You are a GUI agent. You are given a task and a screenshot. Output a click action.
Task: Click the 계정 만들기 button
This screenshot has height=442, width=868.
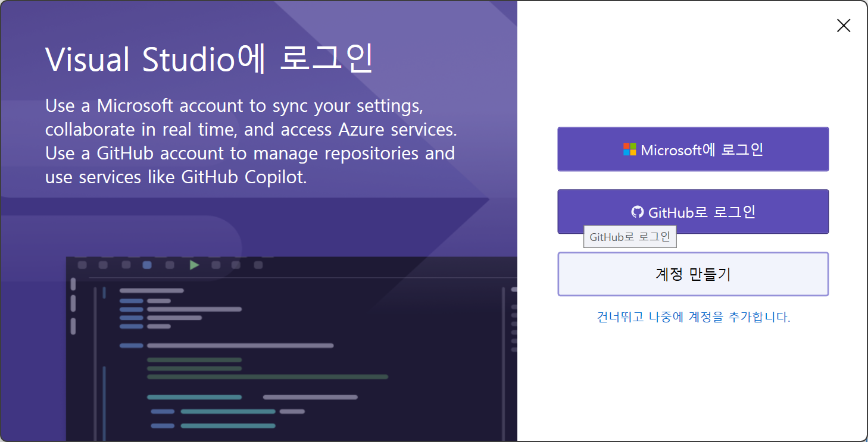click(693, 274)
